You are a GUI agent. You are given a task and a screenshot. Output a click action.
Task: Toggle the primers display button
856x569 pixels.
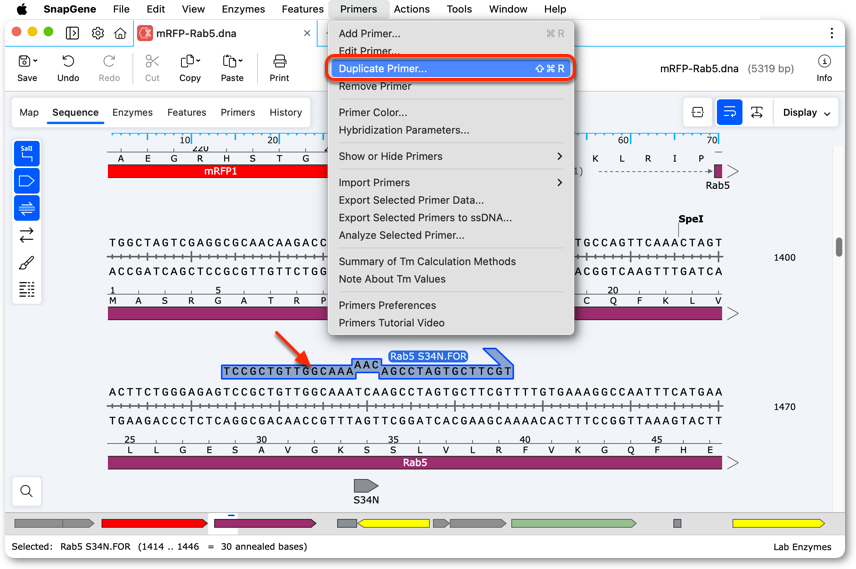coord(27,208)
